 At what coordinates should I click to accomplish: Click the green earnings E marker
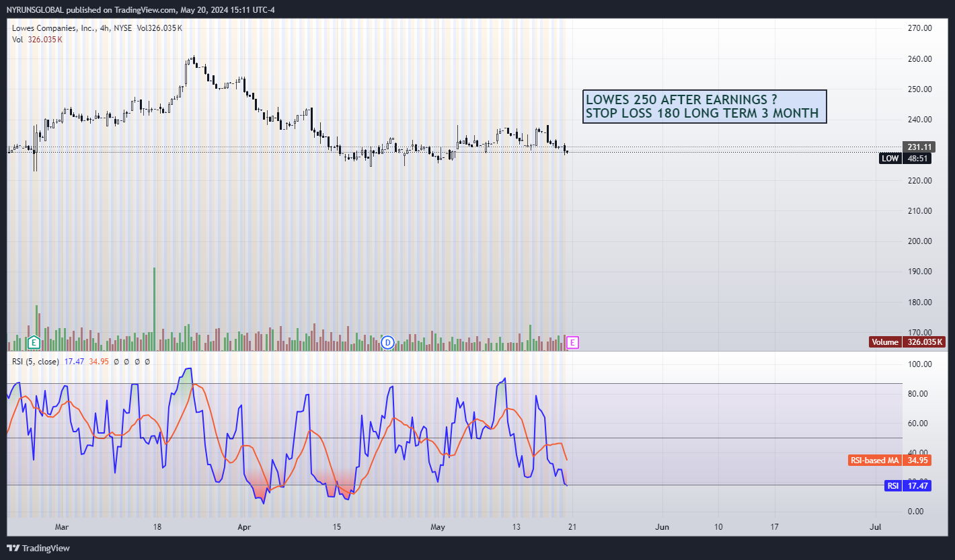click(x=33, y=342)
